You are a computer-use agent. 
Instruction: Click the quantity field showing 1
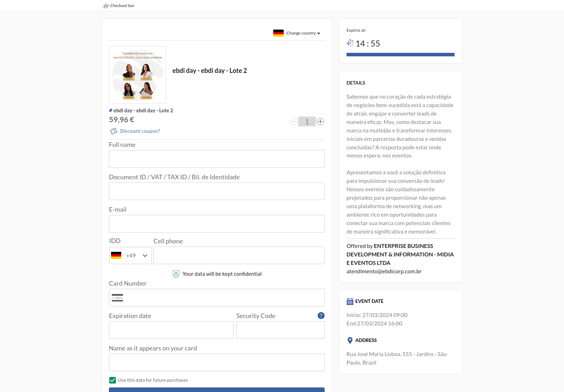click(307, 122)
